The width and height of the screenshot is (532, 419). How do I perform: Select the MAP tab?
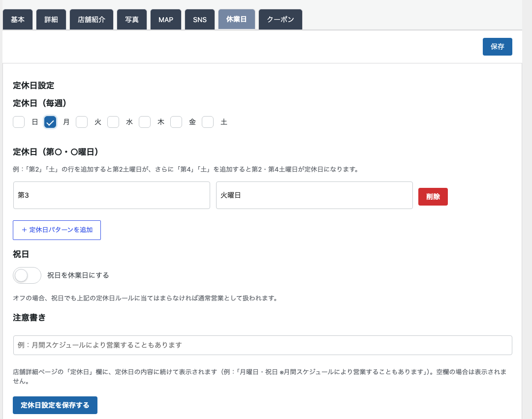coord(166,20)
